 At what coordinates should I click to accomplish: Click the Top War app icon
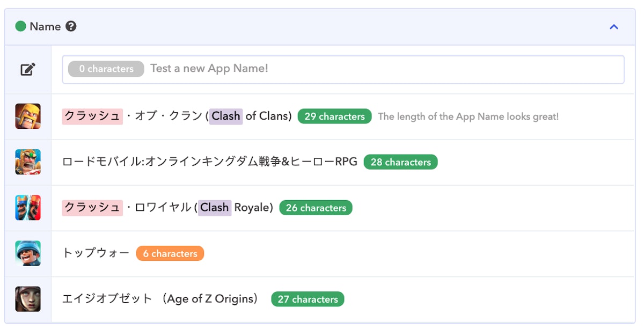28,253
